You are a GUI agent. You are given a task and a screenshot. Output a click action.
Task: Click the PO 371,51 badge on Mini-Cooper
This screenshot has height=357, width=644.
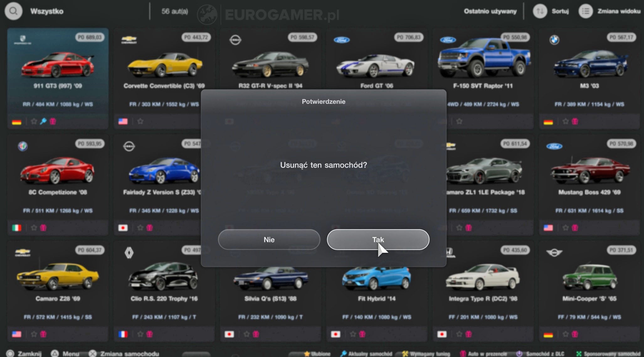(621, 250)
